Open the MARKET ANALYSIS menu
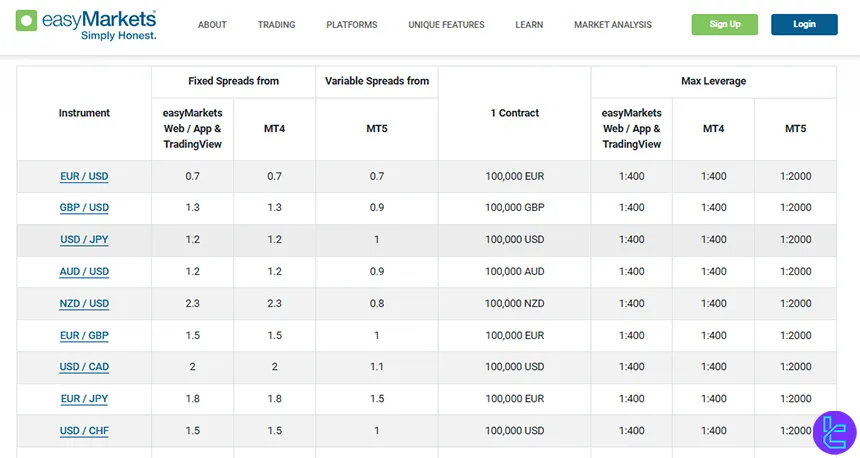The width and height of the screenshot is (860, 458). pos(613,25)
